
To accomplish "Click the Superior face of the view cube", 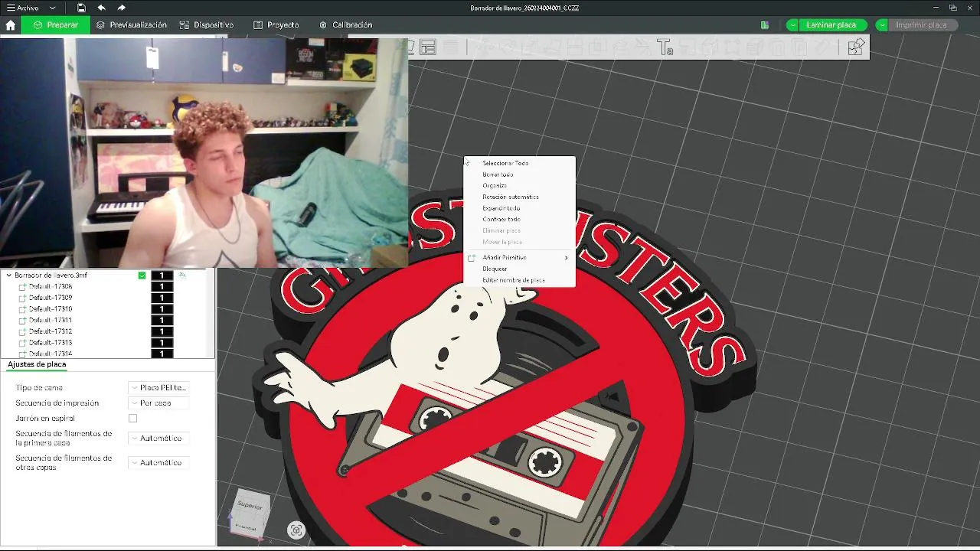I will pos(250,506).
